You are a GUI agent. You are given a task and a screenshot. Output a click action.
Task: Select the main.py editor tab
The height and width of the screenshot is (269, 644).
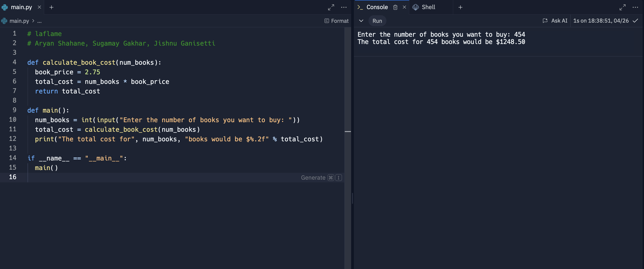pos(21,7)
